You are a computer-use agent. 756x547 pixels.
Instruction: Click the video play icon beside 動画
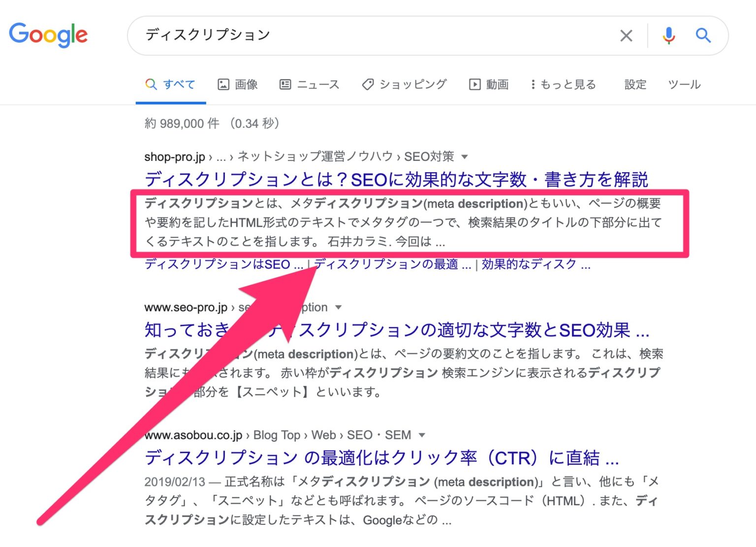(x=474, y=84)
